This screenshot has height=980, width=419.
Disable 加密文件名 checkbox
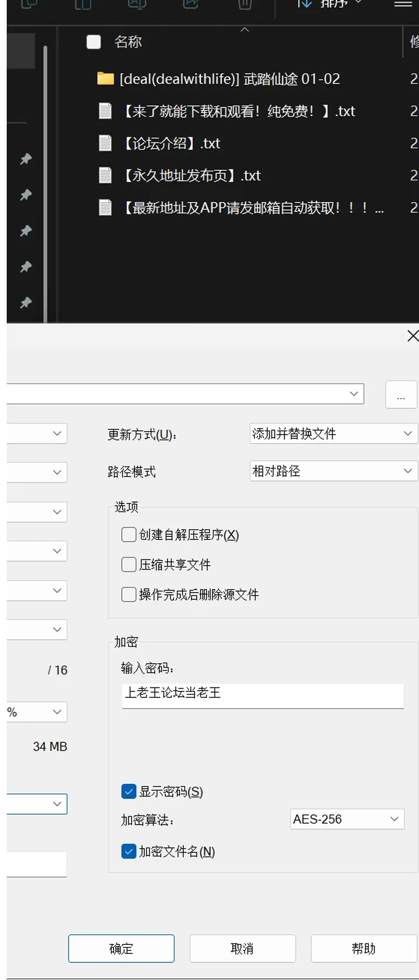[129, 851]
